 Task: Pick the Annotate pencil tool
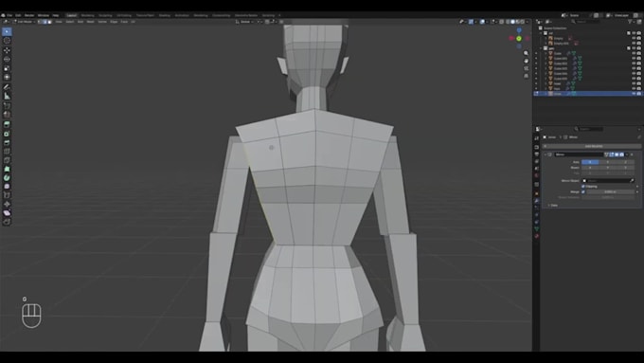point(7,87)
